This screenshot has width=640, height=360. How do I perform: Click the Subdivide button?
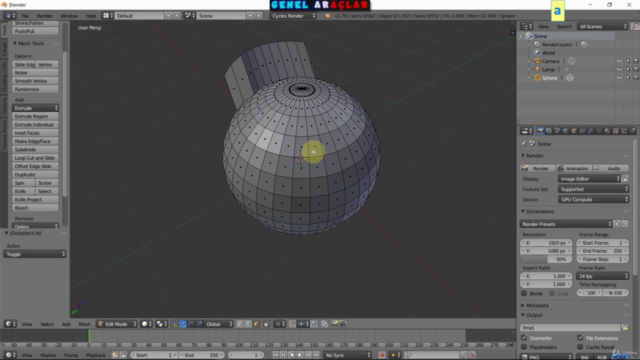pyautogui.click(x=35, y=150)
